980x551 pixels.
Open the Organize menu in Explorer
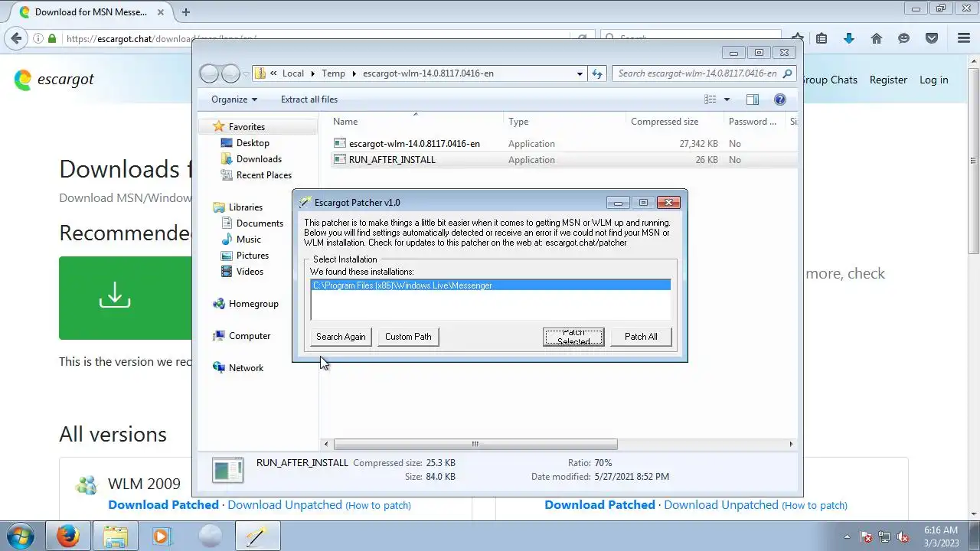click(x=234, y=99)
